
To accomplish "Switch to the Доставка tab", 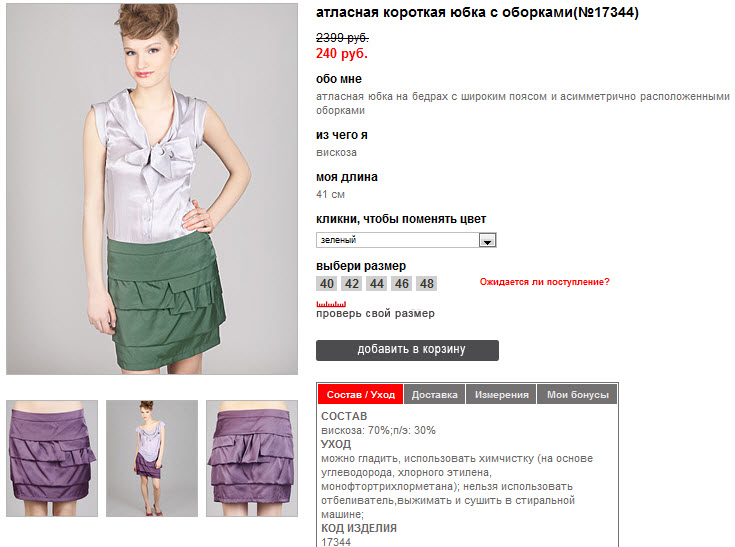I will coord(435,395).
